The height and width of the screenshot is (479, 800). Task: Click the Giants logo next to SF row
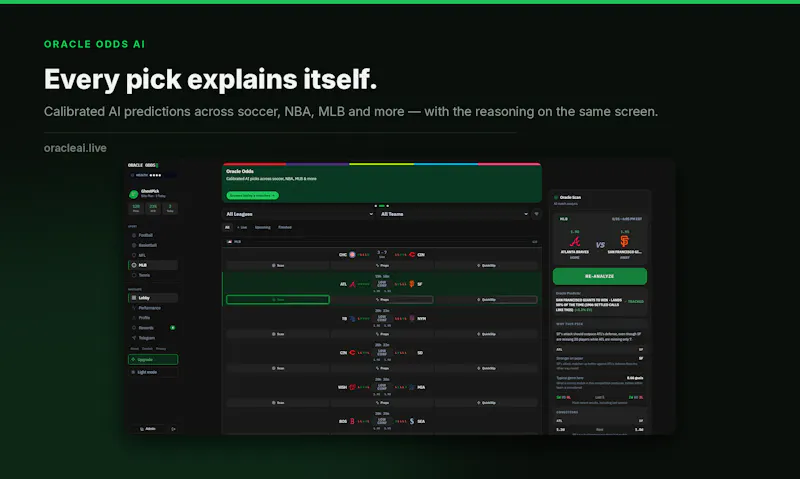point(412,284)
